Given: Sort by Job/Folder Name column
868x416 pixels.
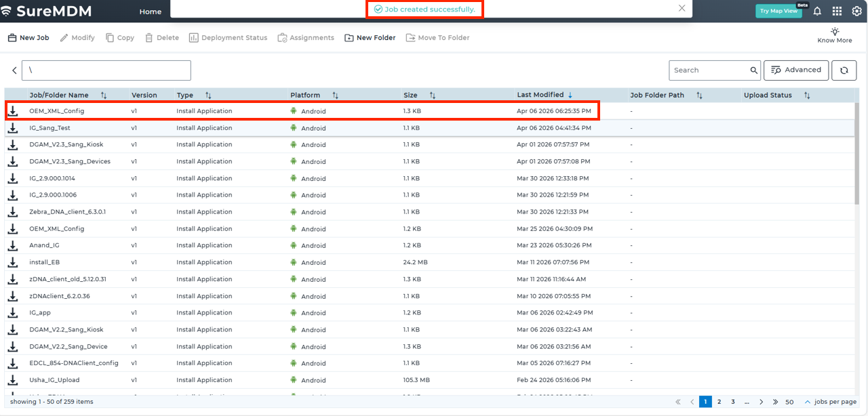Looking at the screenshot, I should (104, 96).
